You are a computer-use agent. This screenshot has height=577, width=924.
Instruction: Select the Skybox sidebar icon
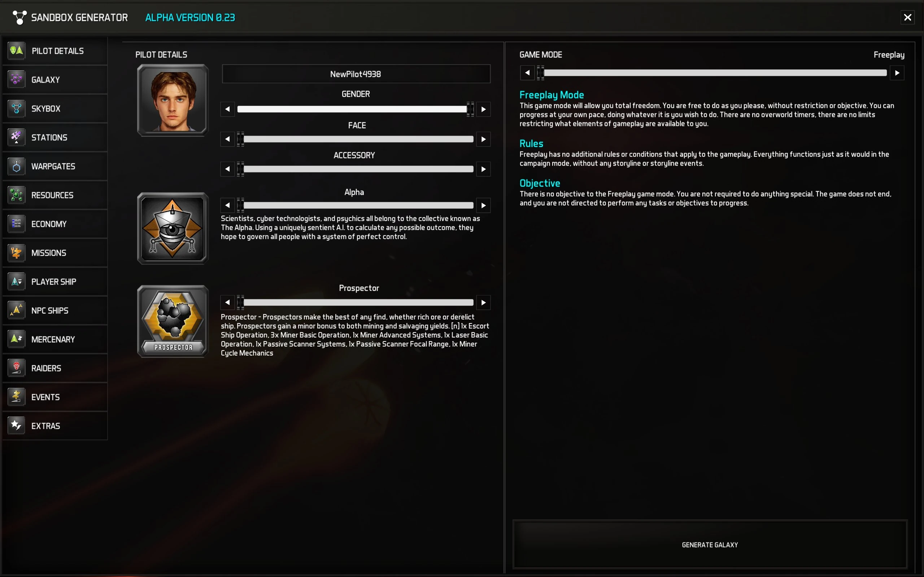(16, 109)
